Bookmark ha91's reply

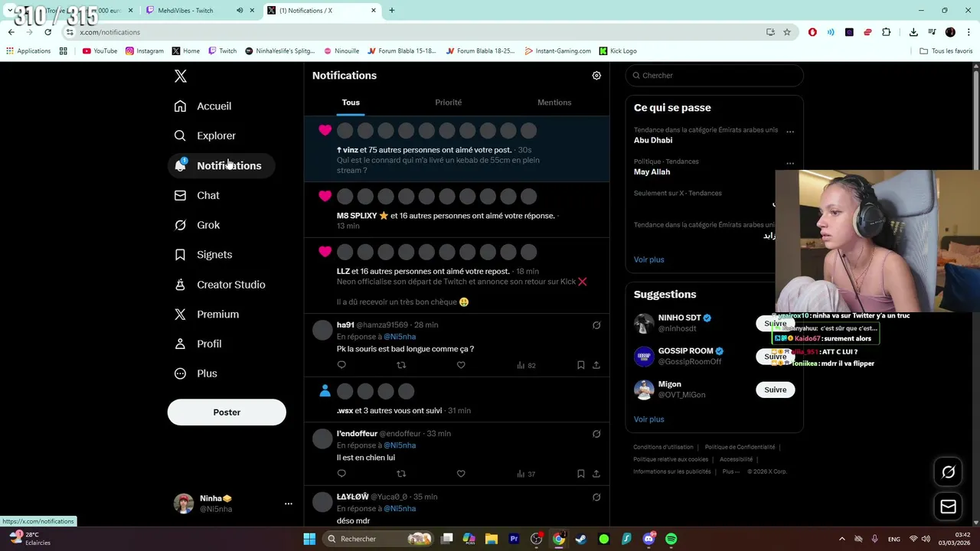(580, 366)
